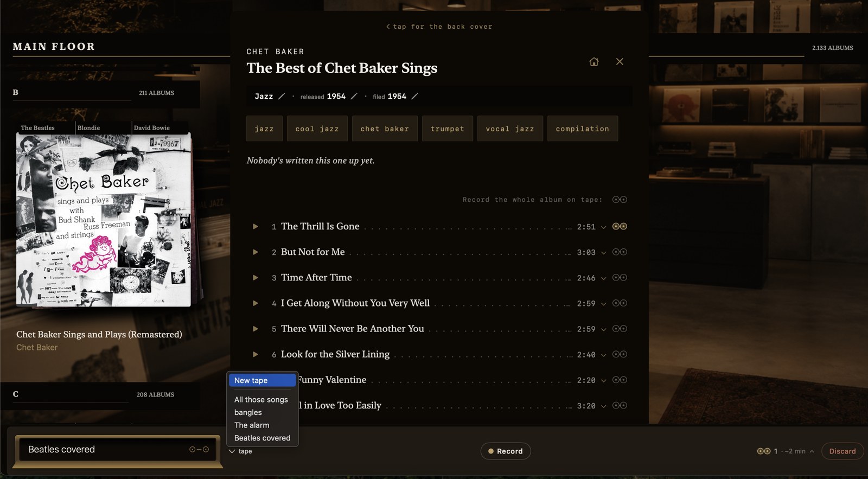Play track 6 Look for the Silver Lining
The height and width of the screenshot is (479, 868).
point(256,354)
